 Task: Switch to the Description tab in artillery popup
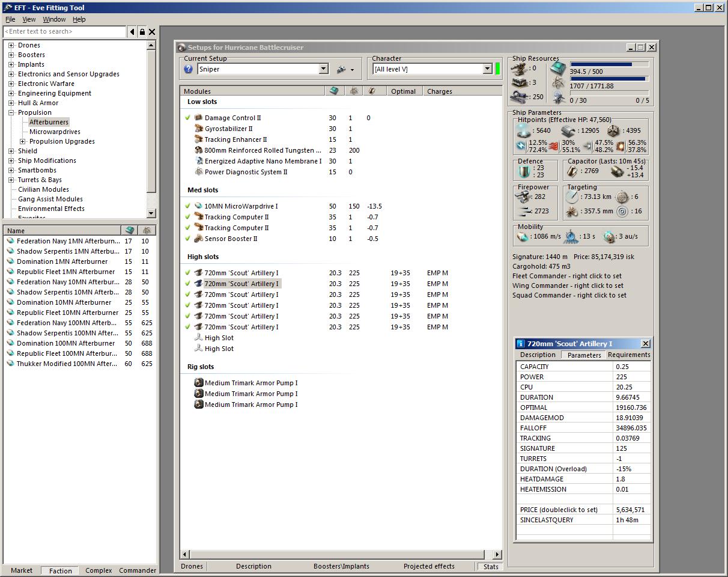[538, 355]
